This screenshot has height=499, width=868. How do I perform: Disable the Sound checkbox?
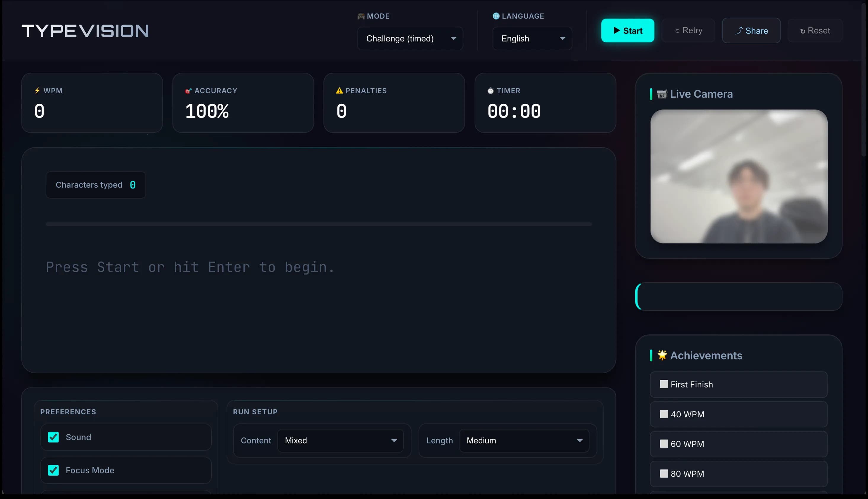(x=53, y=437)
